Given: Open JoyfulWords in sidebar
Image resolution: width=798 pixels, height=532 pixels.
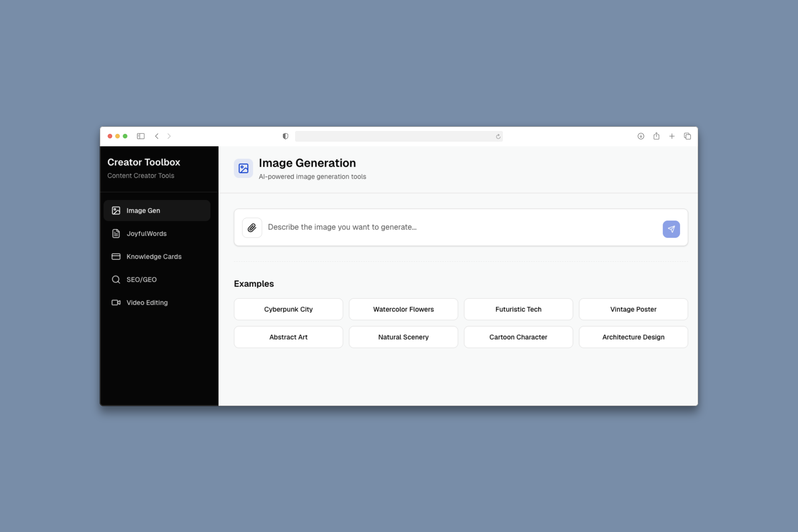Looking at the screenshot, I should [146, 234].
